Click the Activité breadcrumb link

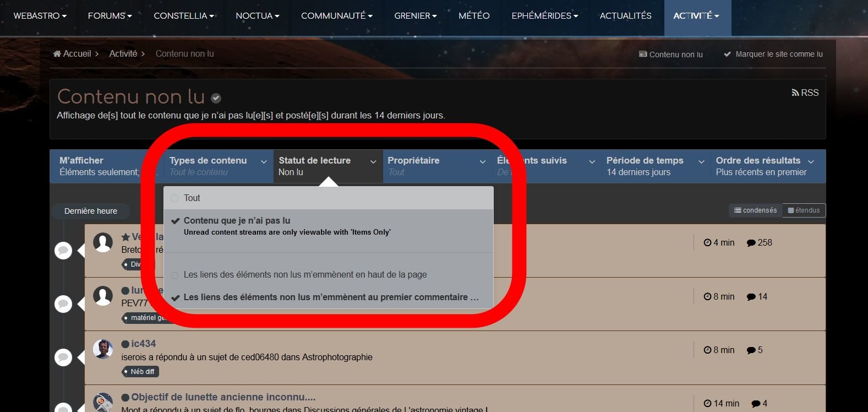click(x=123, y=53)
